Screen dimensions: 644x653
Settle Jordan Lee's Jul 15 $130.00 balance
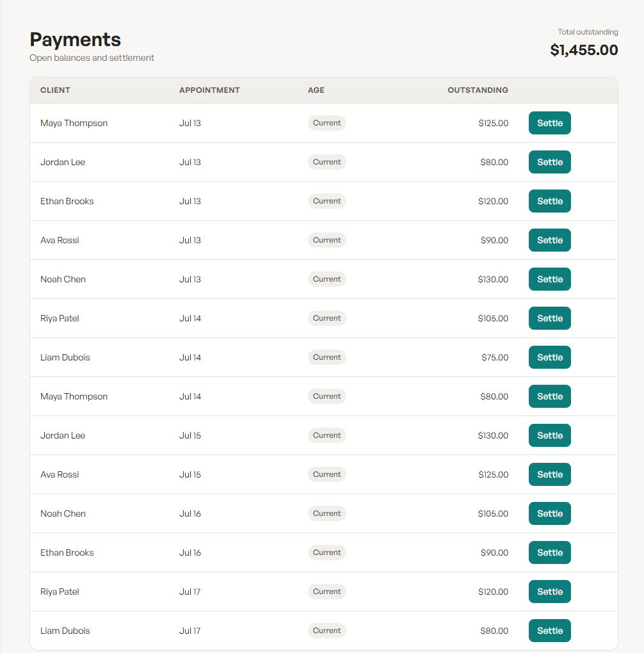click(x=549, y=435)
